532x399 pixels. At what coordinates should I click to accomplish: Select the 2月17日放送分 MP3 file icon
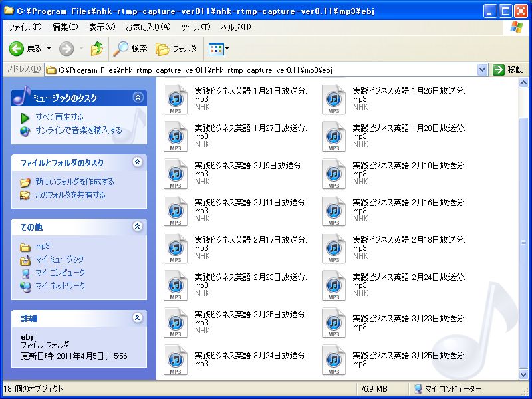click(176, 248)
